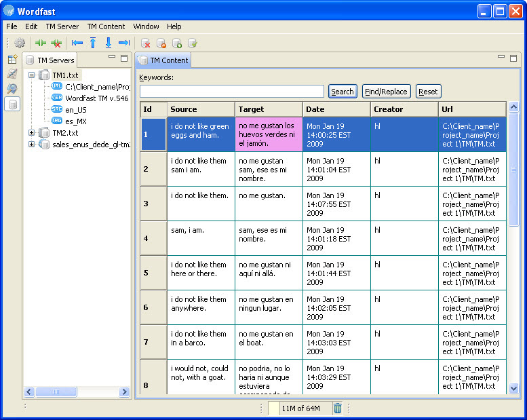Open the Help menu

point(174,26)
